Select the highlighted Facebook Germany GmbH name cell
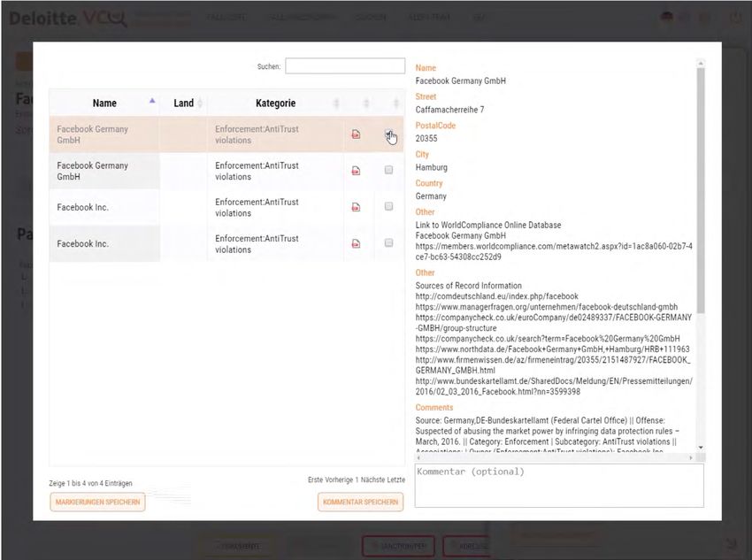This screenshot has width=752, height=560. click(x=104, y=134)
